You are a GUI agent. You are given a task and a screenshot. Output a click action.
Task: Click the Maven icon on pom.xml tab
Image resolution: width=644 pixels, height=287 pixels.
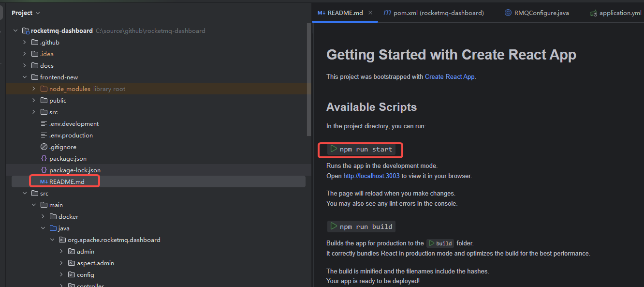click(x=387, y=13)
